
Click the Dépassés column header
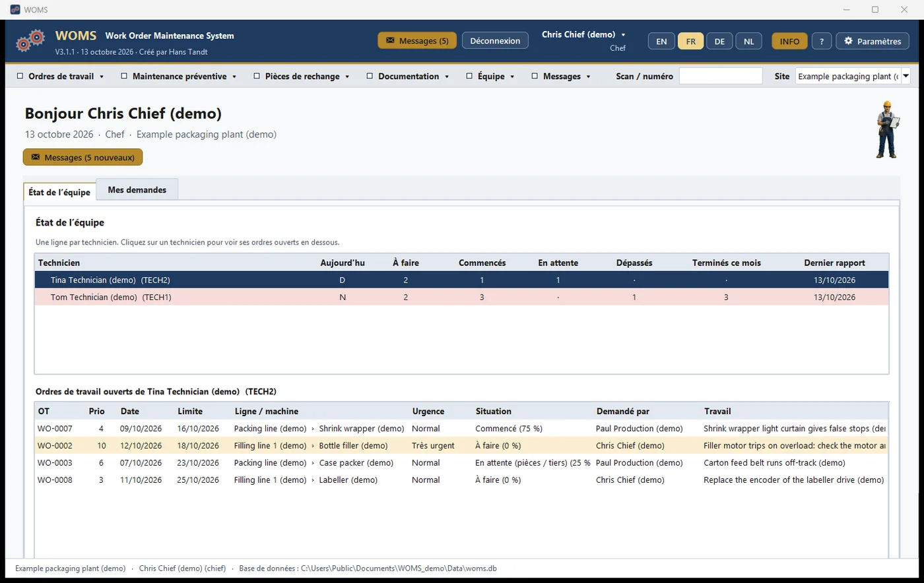click(634, 262)
